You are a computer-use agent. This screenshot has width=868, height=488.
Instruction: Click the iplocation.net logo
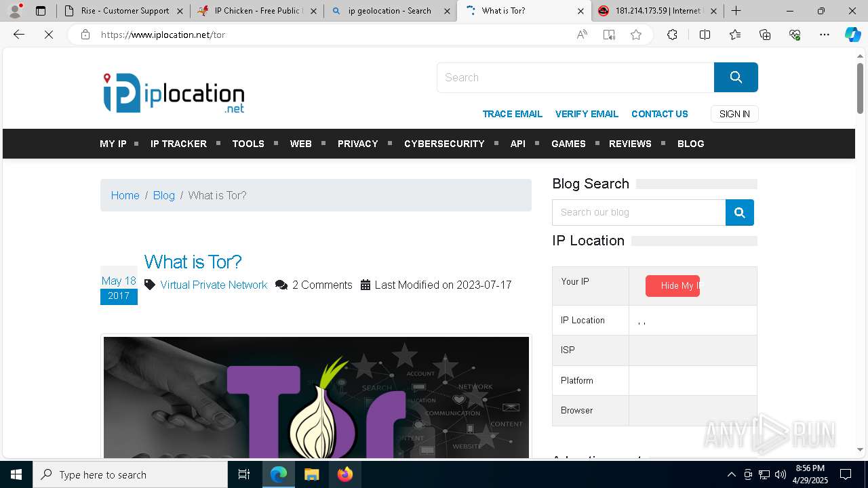click(174, 93)
